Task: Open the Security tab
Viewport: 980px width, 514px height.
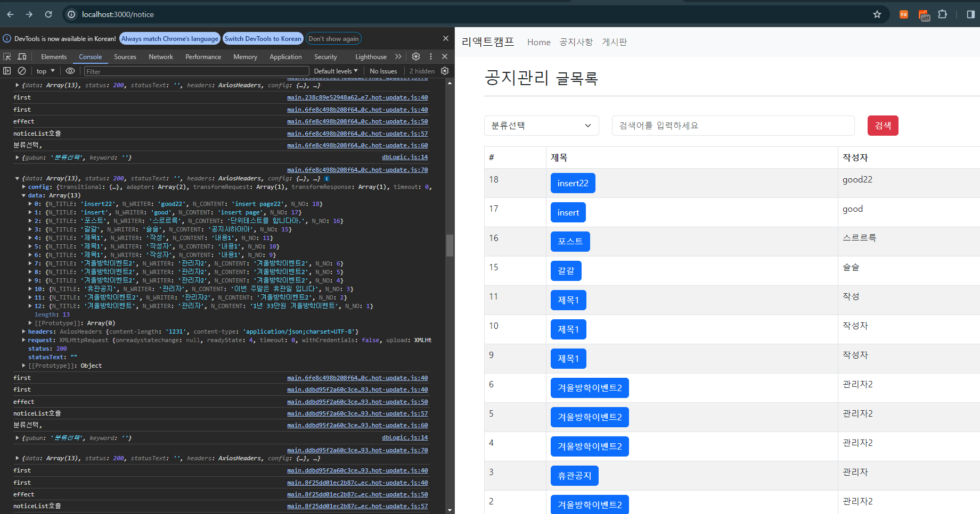Action: click(325, 57)
